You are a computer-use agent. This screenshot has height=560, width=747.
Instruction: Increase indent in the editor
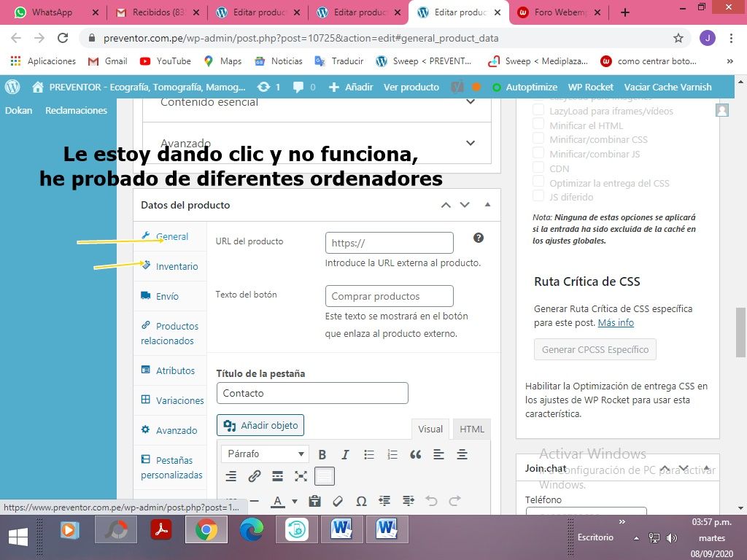click(x=408, y=501)
